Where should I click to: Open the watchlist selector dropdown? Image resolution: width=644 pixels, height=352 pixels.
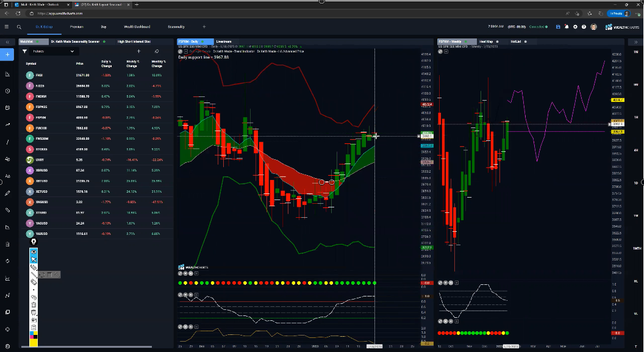click(54, 51)
